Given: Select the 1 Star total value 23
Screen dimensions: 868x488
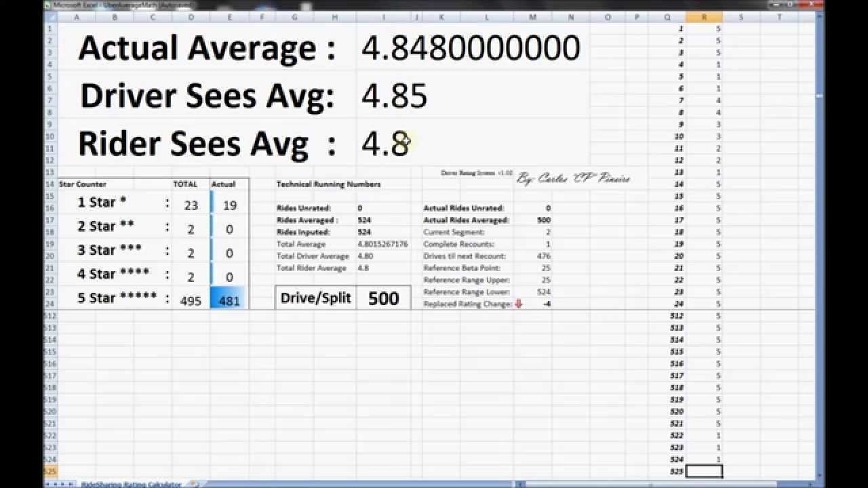Looking at the screenshot, I should pyautogui.click(x=191, y=205).
